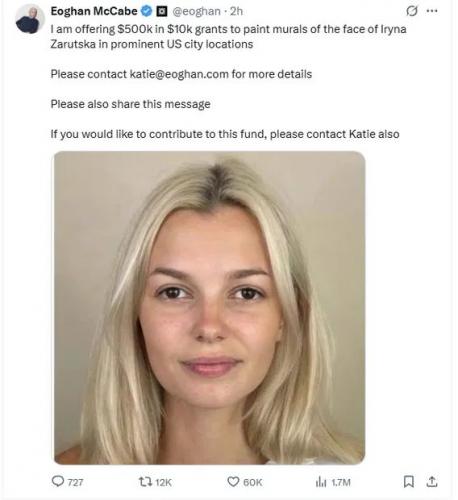The height and width of the screenshot is (500, 458).
Task: Open the tweet via 2h timestamp
Action: 236,11
